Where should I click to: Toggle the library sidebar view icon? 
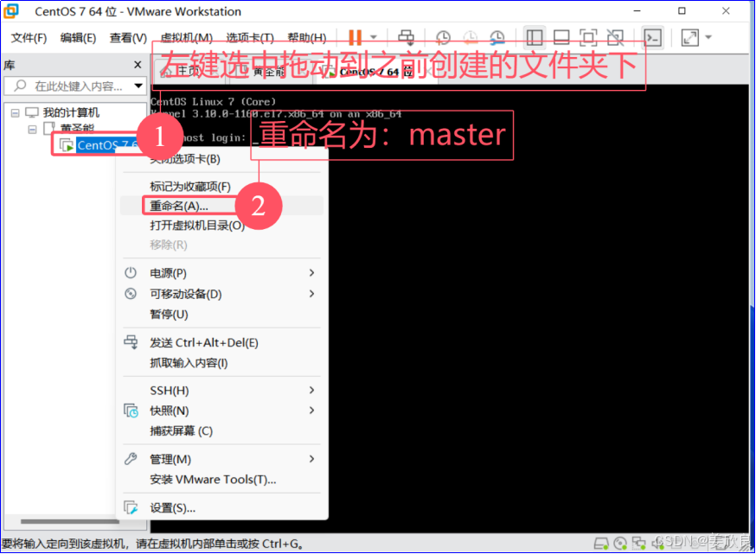point(535,37)
